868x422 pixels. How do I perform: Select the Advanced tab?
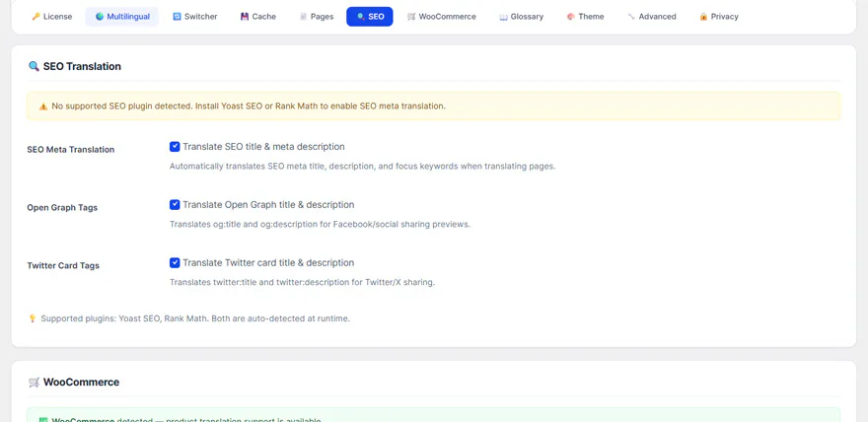652,17
